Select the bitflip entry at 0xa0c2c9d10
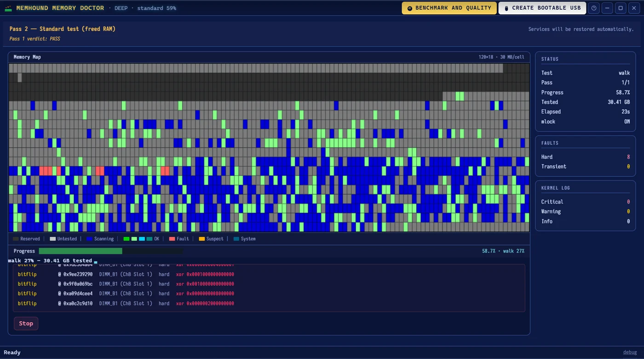The height and width of the screenshot is (359, 644). pos(269,303)
